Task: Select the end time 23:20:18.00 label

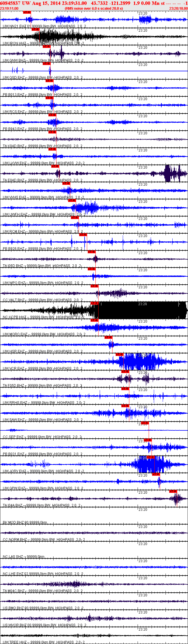Action: pos(179,9)
